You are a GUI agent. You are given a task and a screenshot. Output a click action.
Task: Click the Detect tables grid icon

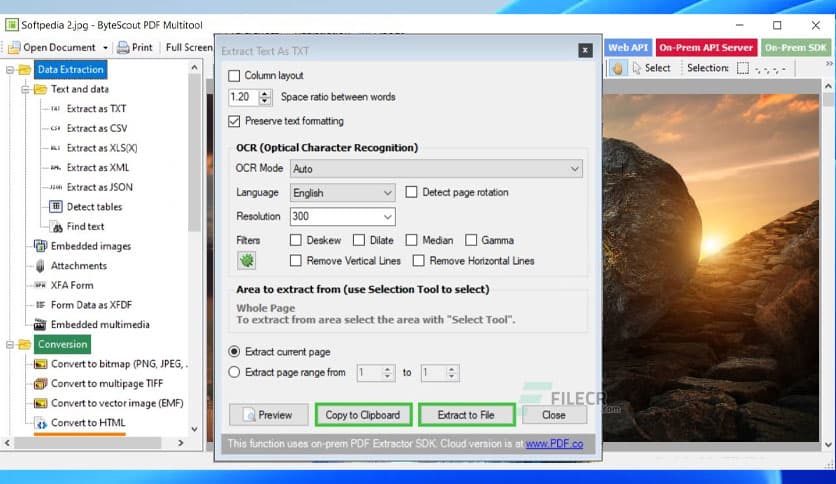(56, 207)
